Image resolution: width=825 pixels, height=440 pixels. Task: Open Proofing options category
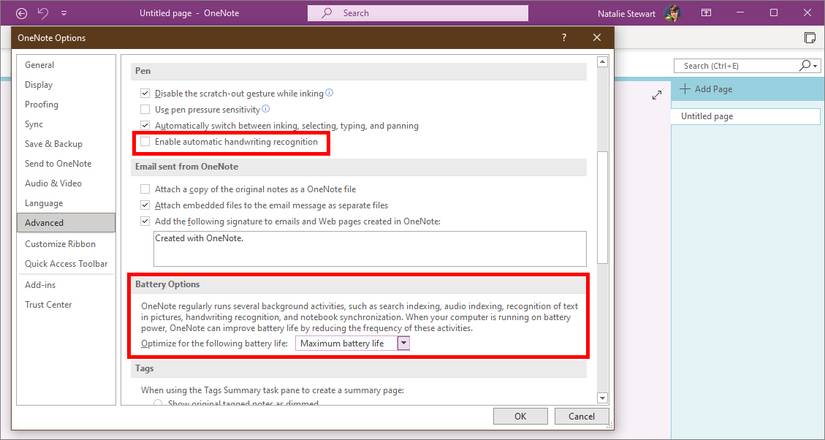(x=66, y=104)
